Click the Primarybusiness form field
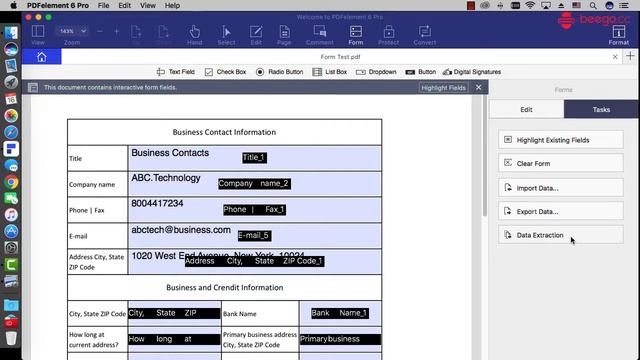Viewport: 640px width, 360px height. point(340,339)
